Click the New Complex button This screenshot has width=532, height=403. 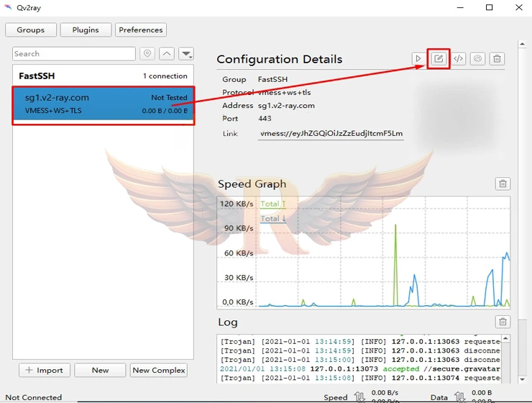pyautogui.click(x=159, y=370)
